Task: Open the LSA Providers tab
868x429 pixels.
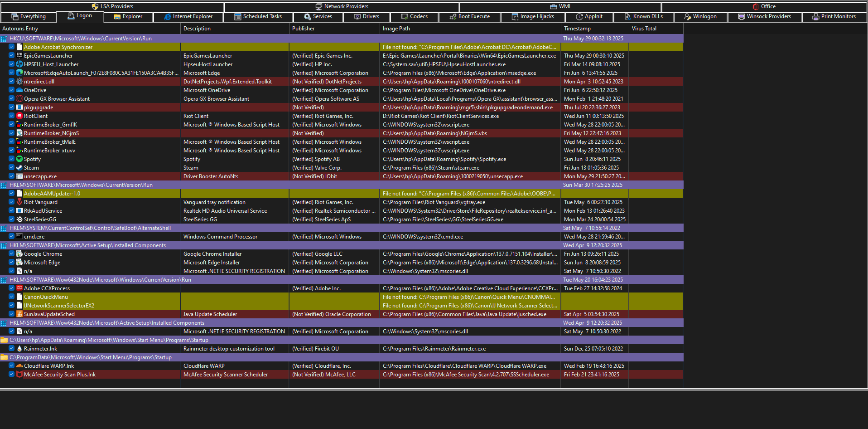Action: tap(112, 7)
